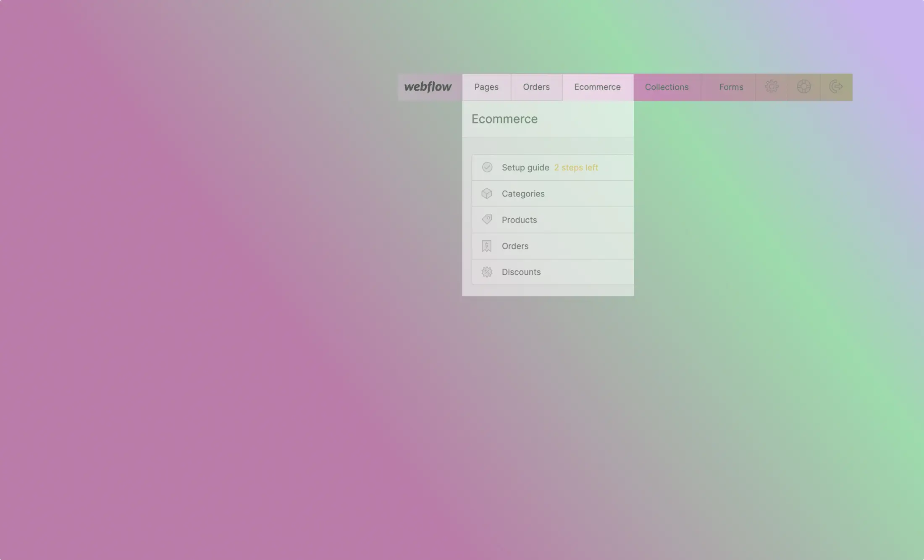Switch to the Orders tab in top bar

click(536, 87)
